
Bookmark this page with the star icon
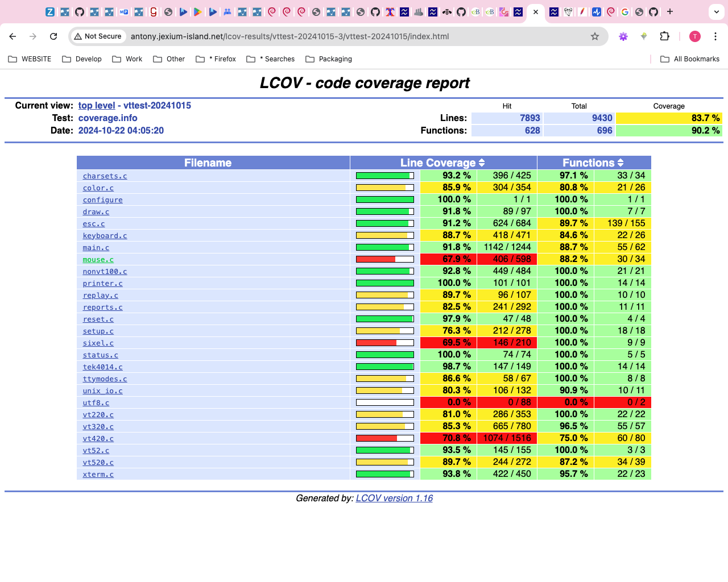[x=595, y=36]
